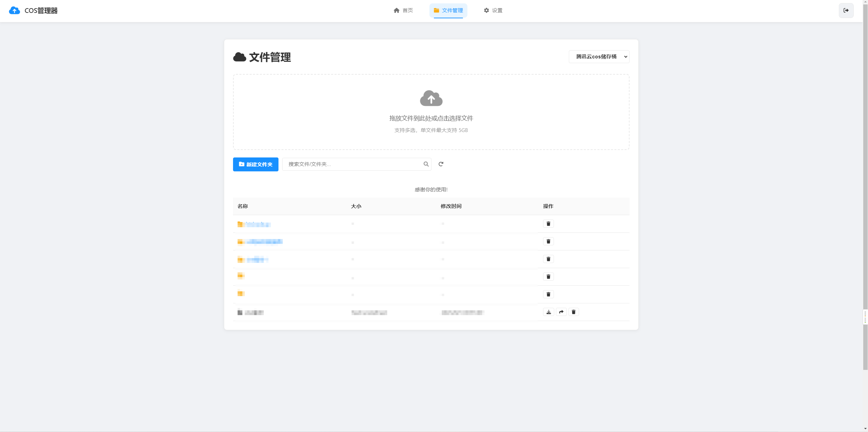Delete the first folder with trash icon
The height and width of the screenshot is (432, 868).
(548, 224)
